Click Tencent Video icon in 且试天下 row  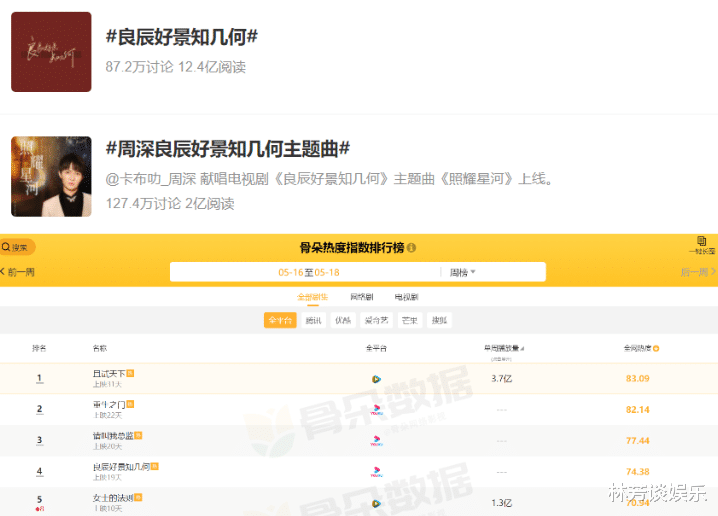click(x=376, y=379)
